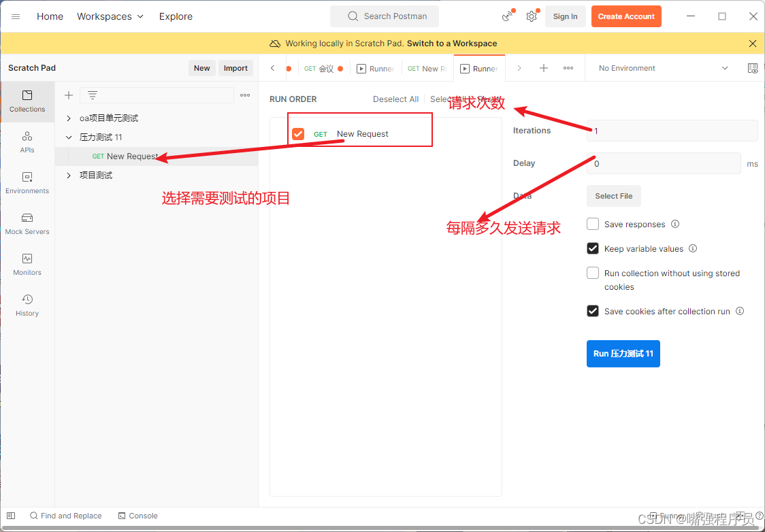765x532 pixels.
Task: Open the Collections sidebar panel
Action: pyautogui.click(x=27, y=101)
